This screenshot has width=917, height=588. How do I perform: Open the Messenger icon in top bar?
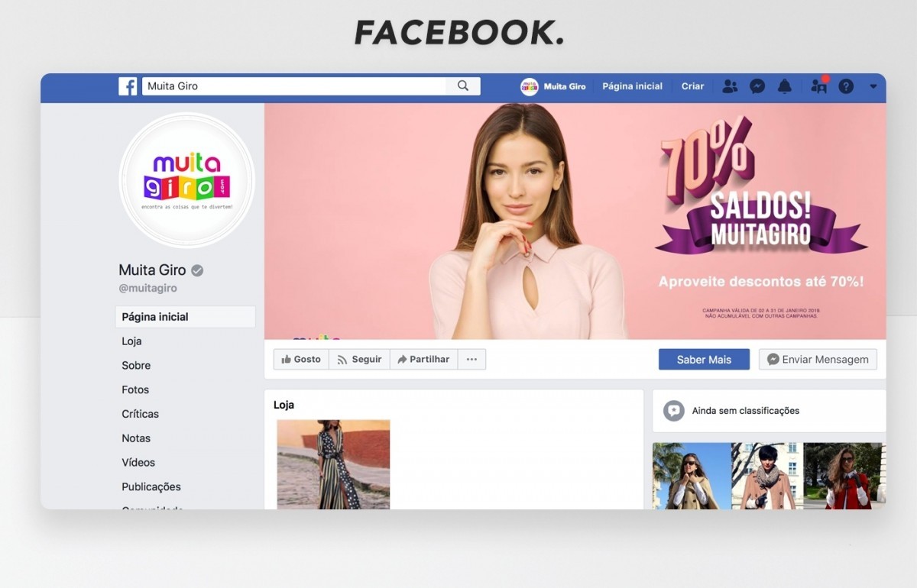(757, 86)
